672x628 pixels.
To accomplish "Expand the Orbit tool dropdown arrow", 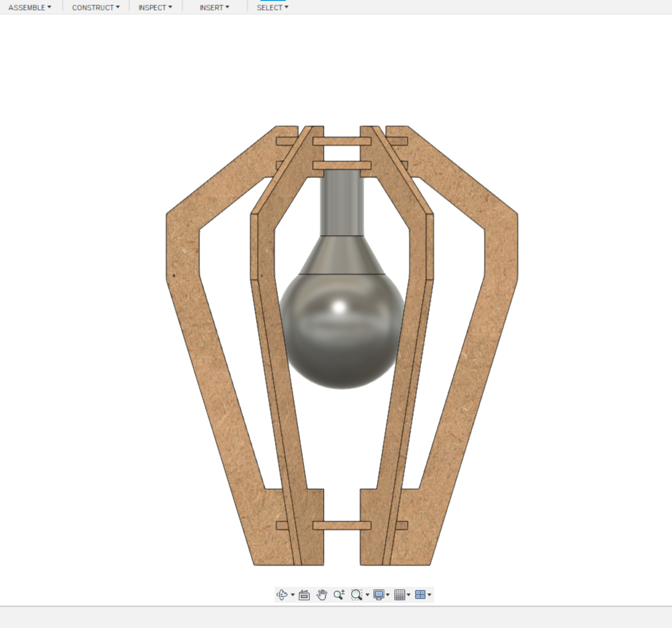I will [x=293, y=595].
